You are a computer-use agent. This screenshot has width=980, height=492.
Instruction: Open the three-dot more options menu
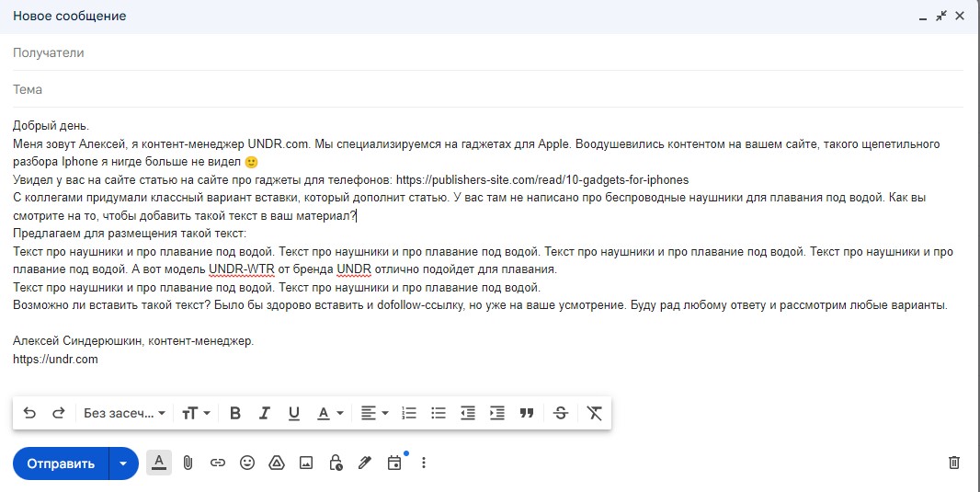(x=424, y=463)
